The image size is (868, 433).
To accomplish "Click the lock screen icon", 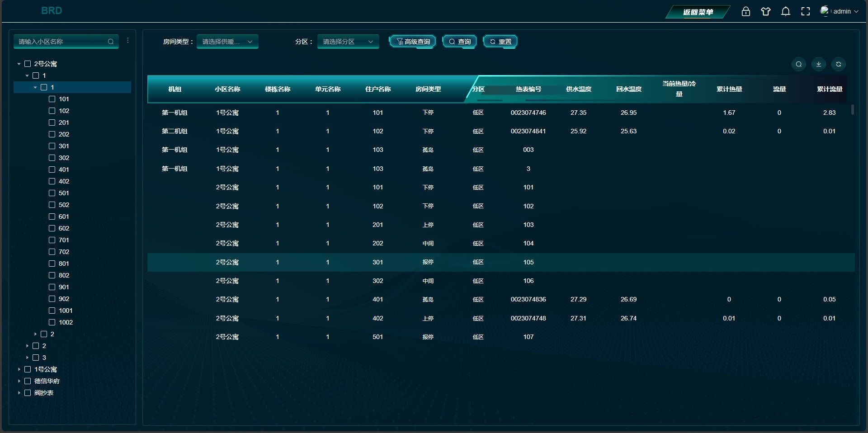I will pos(746,11).
